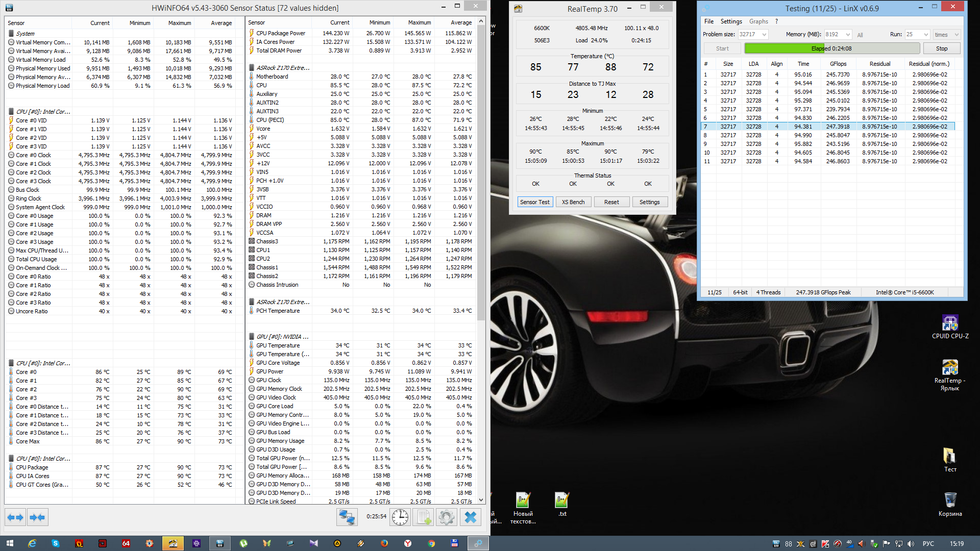Click the Firefox icon in the taskbar
The image size is (980, 551).
pyautogui.click(x=384, y=543)
